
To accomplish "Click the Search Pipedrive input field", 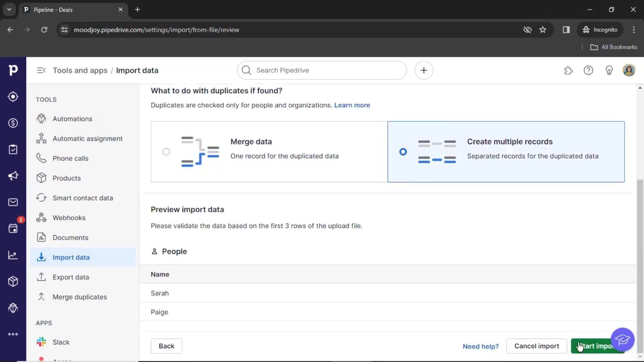I will (x=322, y=70).
